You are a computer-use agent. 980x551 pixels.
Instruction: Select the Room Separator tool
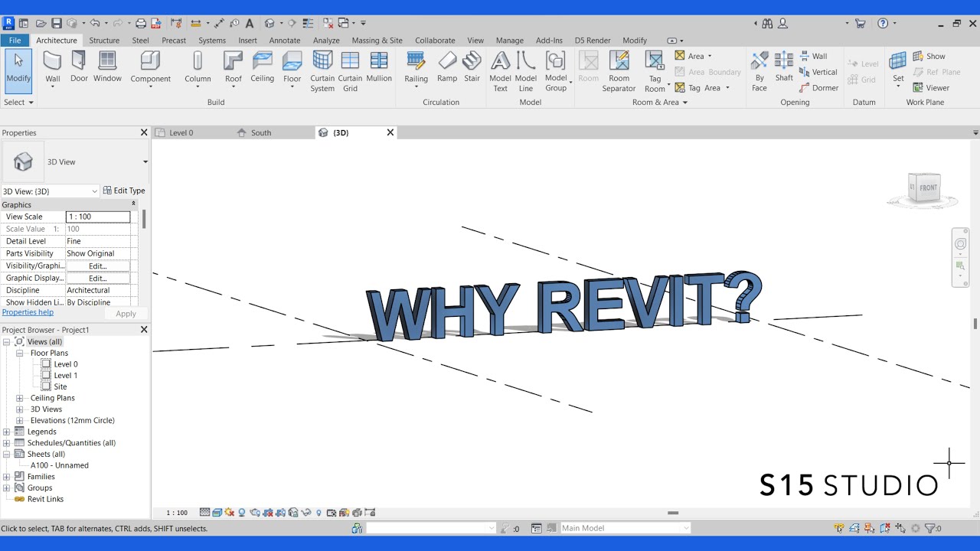[x=619, y=71]
